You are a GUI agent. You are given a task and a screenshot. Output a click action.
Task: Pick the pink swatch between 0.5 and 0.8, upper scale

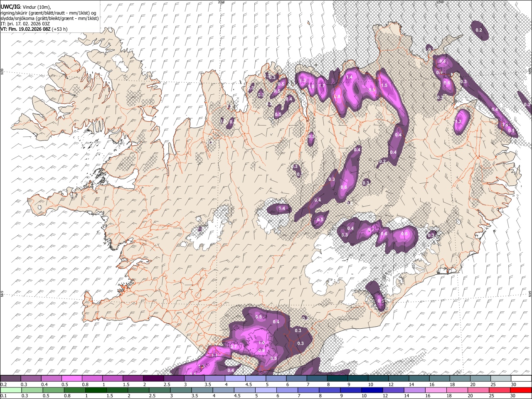coord(72,379)
